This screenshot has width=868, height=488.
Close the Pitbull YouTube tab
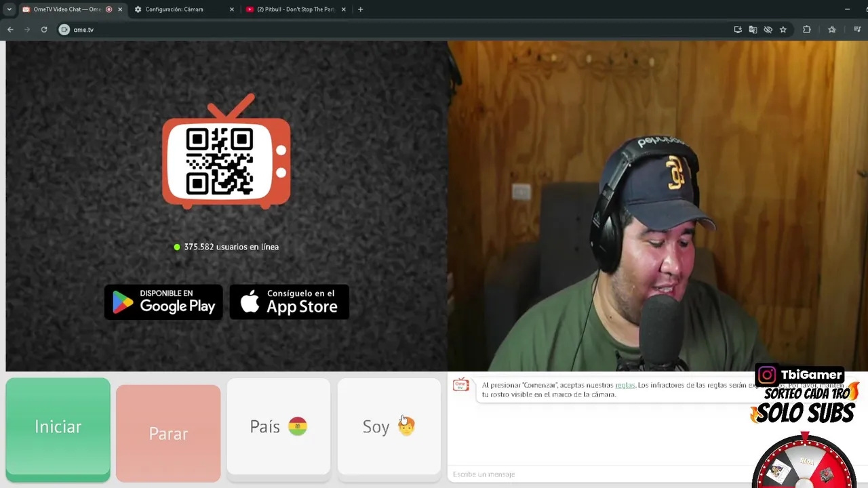click(343, 9)
